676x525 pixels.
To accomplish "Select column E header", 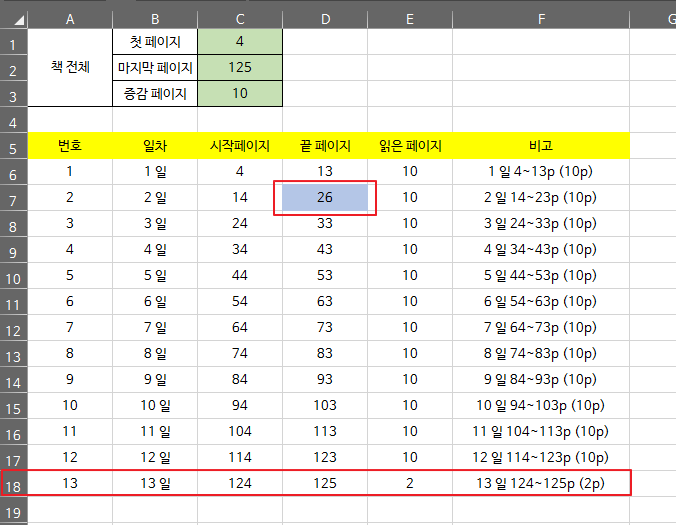I will tap(410, 19).
